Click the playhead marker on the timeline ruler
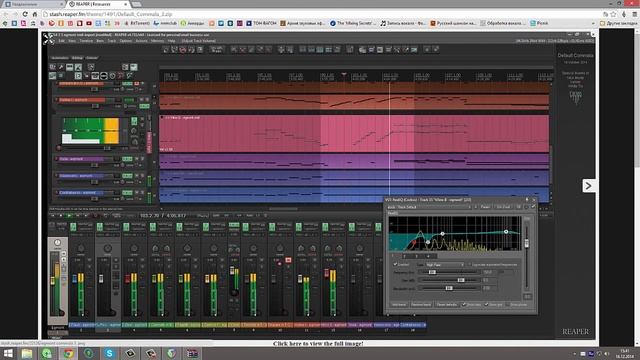640x360 pixels. [x=344, y=75]
